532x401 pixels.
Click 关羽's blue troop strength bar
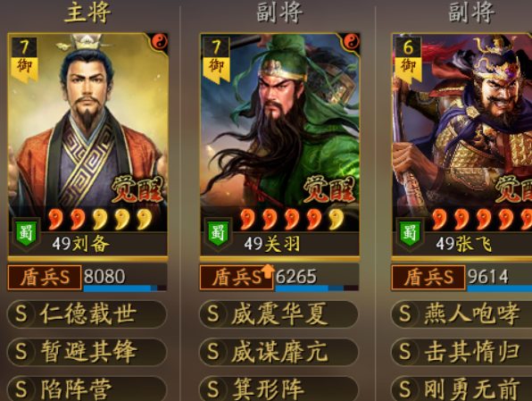click(317, 288)
